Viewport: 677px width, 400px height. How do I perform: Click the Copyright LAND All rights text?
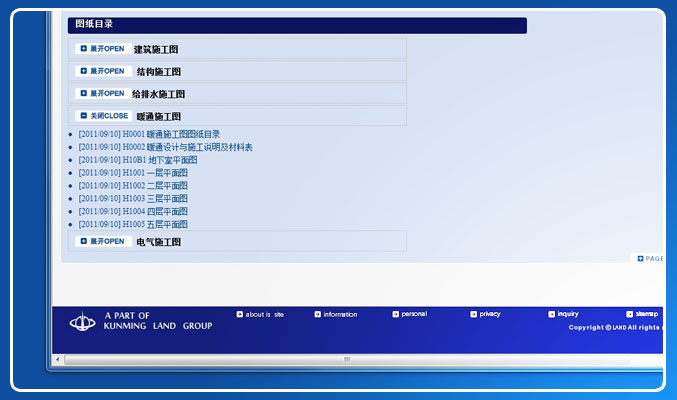point(615,327)
